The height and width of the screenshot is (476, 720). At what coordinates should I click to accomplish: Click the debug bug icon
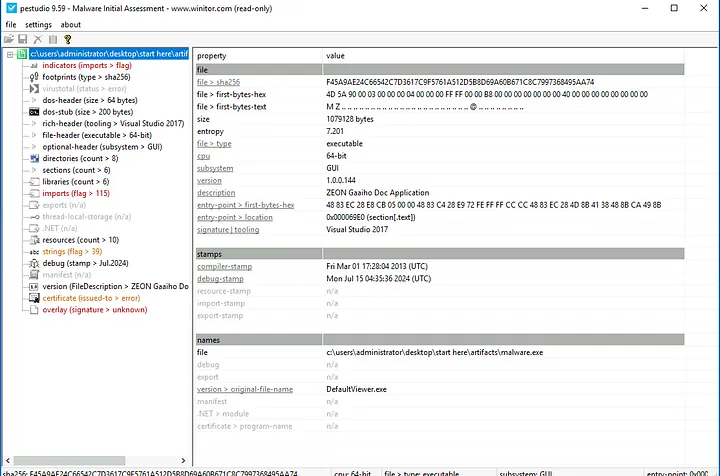[x=34, y=263]
